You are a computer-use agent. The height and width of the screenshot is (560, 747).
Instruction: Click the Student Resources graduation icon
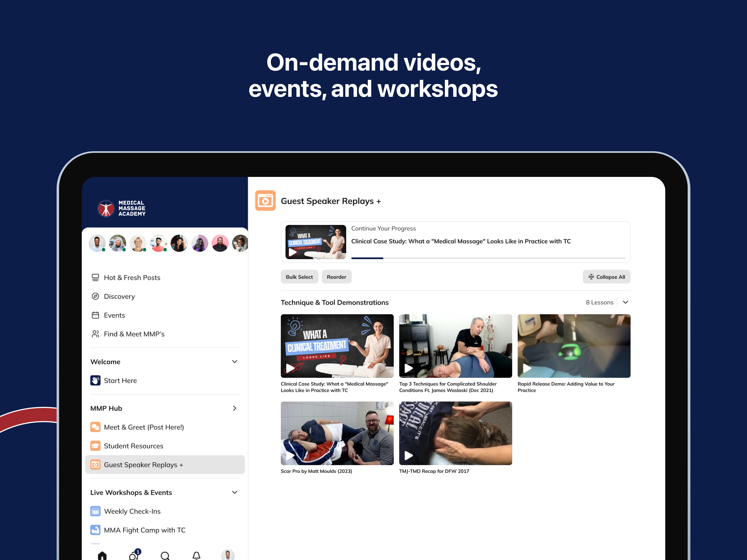click(95, 446)
